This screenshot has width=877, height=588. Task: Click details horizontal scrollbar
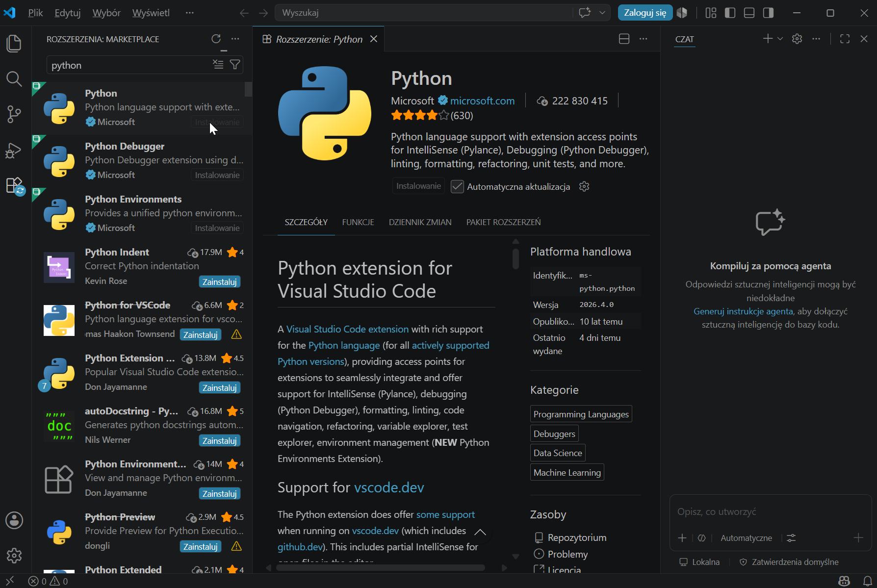[381, 568]
